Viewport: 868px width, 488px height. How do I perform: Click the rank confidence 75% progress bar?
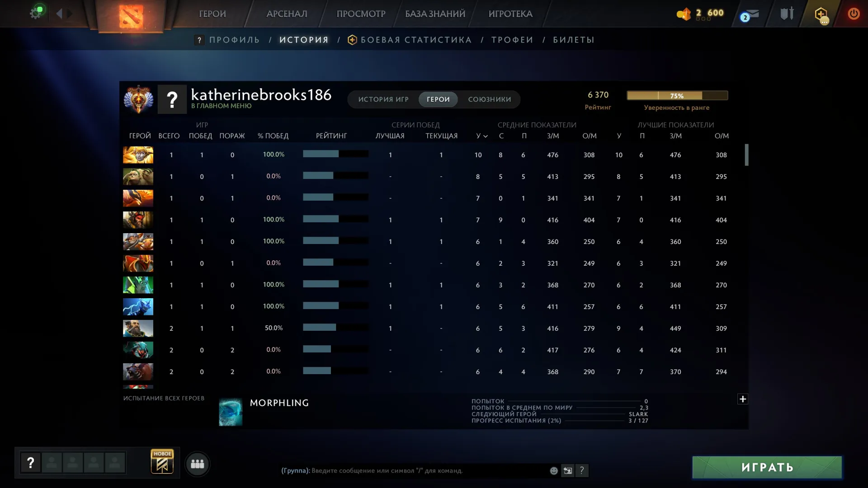(677, 95)
